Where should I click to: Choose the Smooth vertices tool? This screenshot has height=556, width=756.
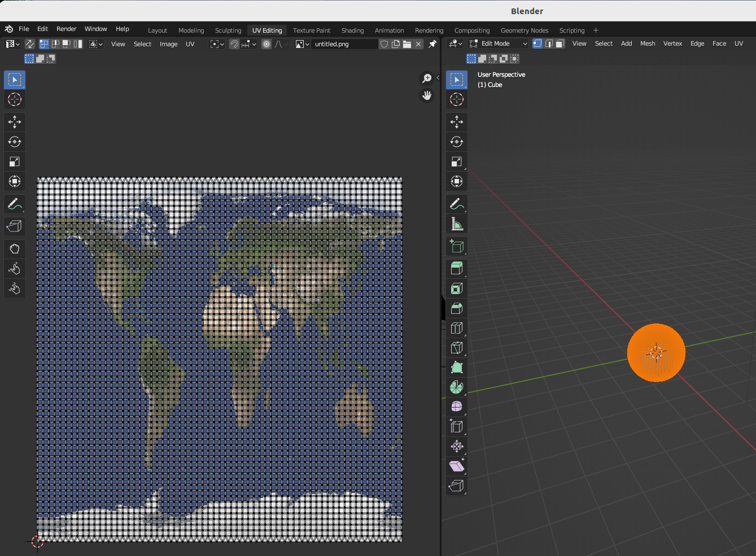(x=457, y=406)
